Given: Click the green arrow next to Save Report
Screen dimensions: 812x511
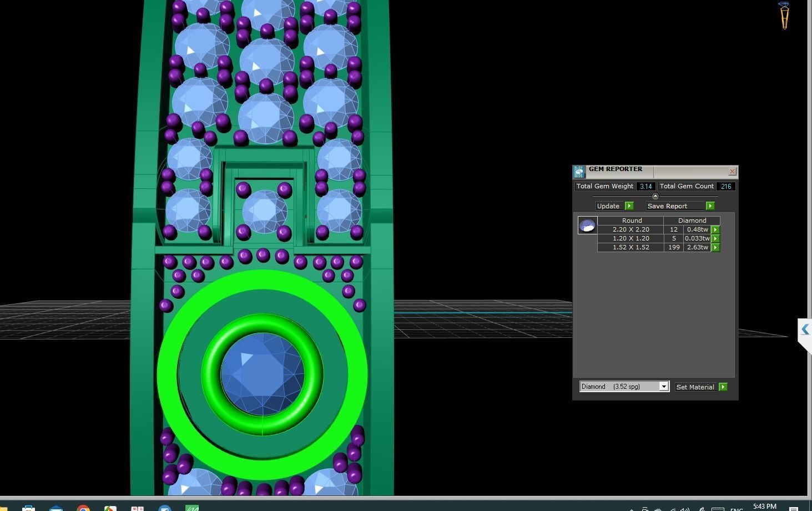Looking at the screenshot, I should 710,206.
